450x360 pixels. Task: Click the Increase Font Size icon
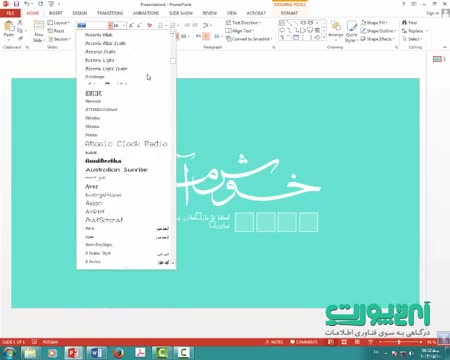click(x=131, y=26)
